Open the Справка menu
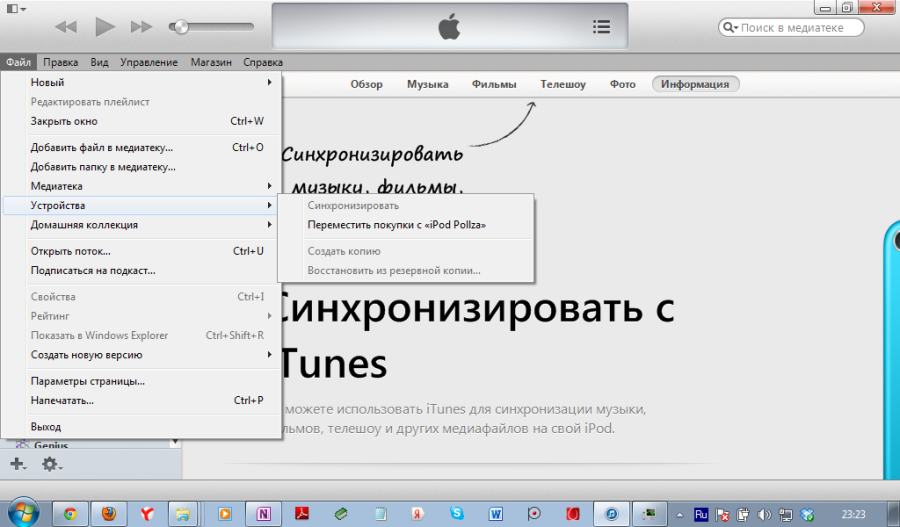 click(263, 62)
